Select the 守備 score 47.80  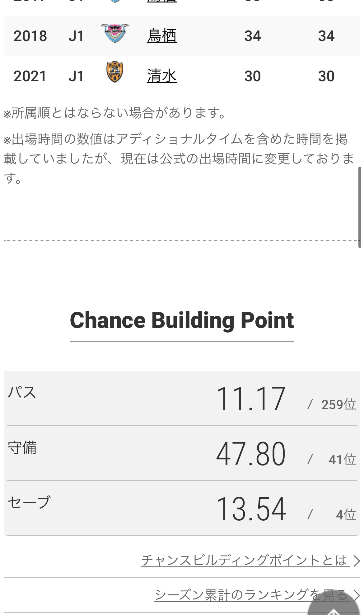[x=251, y=454]
